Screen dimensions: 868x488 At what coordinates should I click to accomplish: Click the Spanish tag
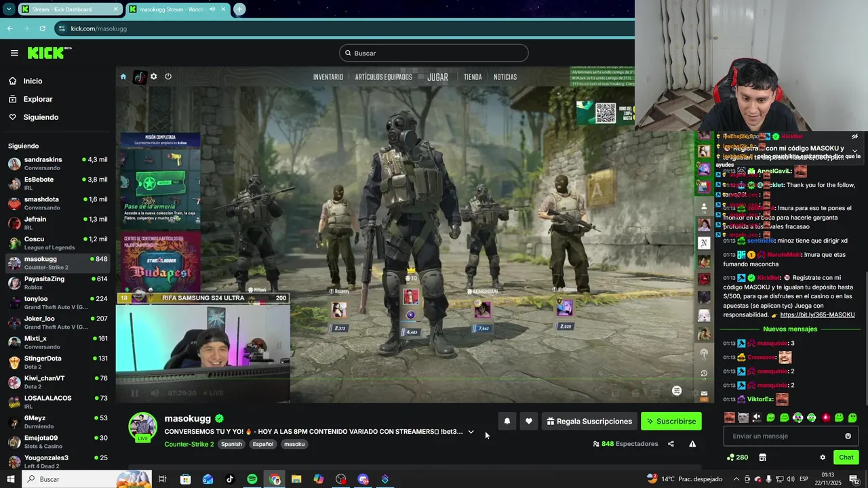(x=231, y=445)
